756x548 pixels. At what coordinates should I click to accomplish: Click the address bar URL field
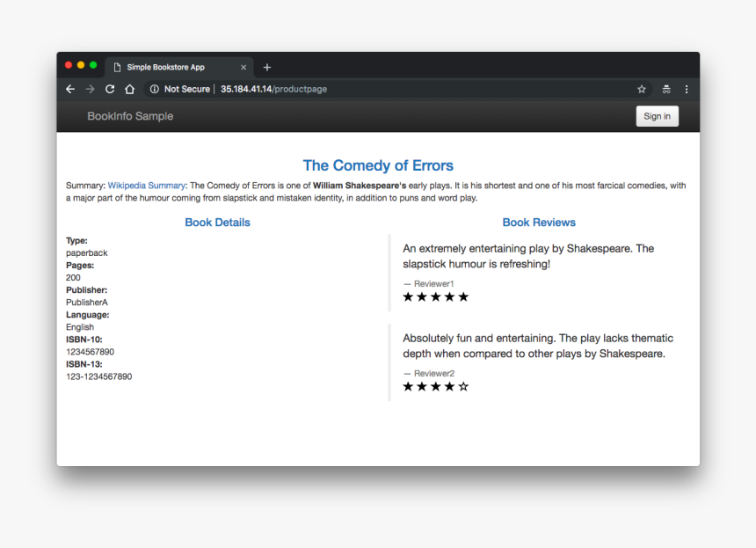[x=396, y=89]
